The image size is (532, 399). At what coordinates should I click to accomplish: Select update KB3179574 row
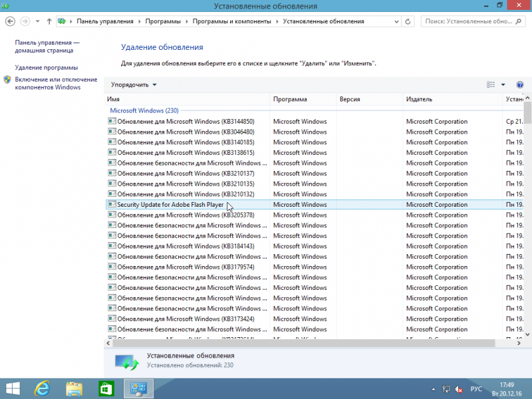click(x=314, y=267)
